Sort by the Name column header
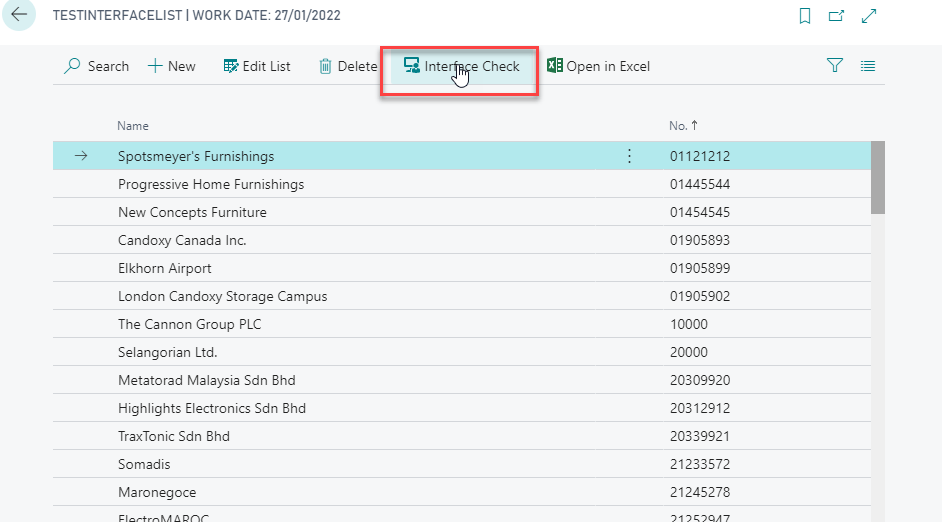942x522 pixels. [x=133, y=126]
